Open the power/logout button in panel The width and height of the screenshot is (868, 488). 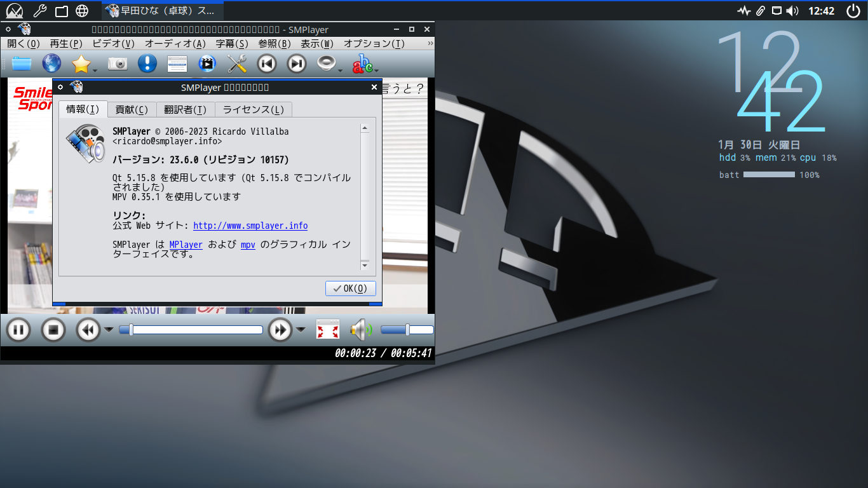pos(853,10)
